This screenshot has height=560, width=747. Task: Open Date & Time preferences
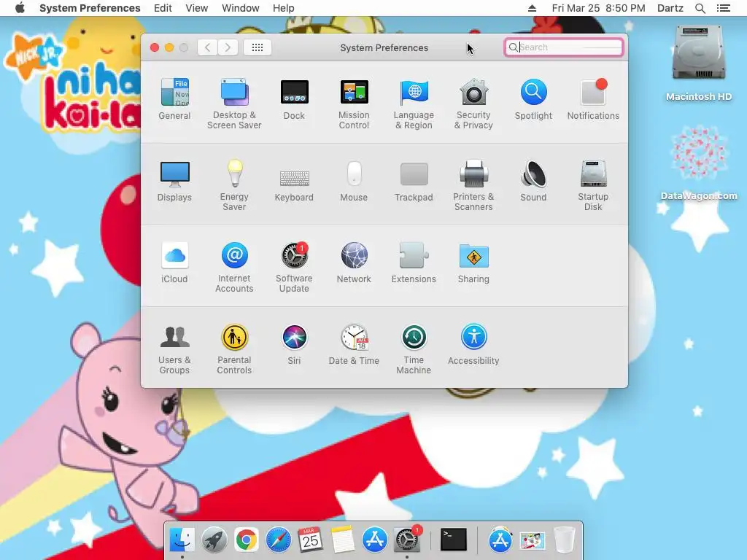354,344
